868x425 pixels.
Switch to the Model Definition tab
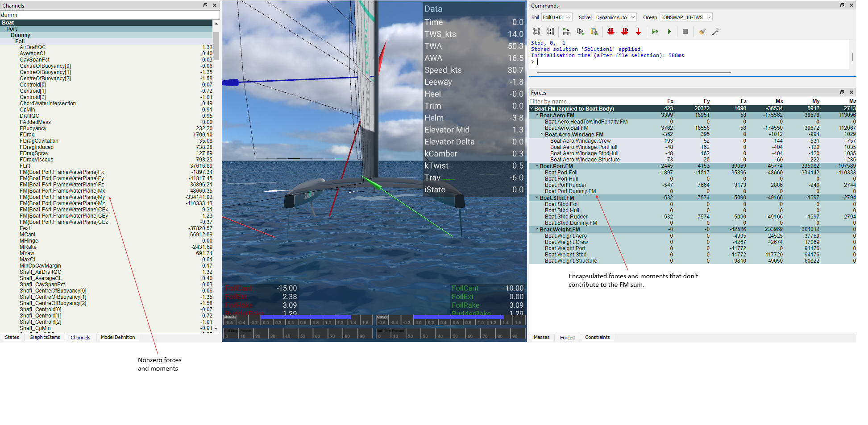click(x=118, y=338)
